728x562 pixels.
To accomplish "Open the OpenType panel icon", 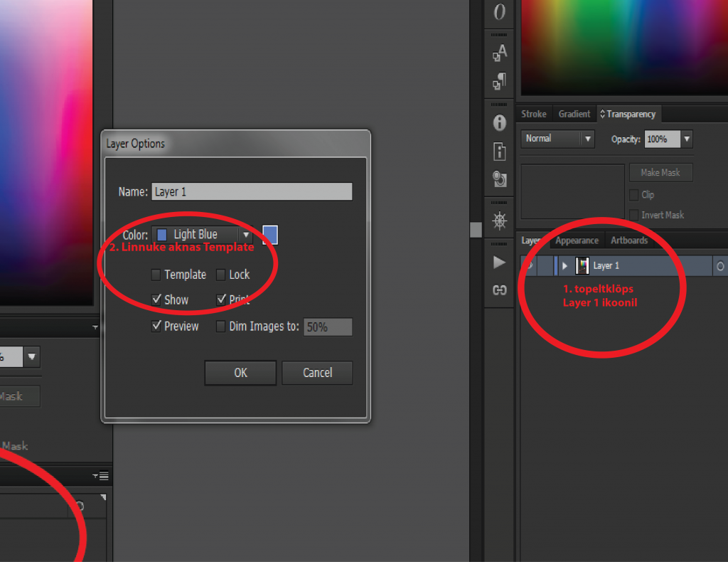I will point(499,11).
